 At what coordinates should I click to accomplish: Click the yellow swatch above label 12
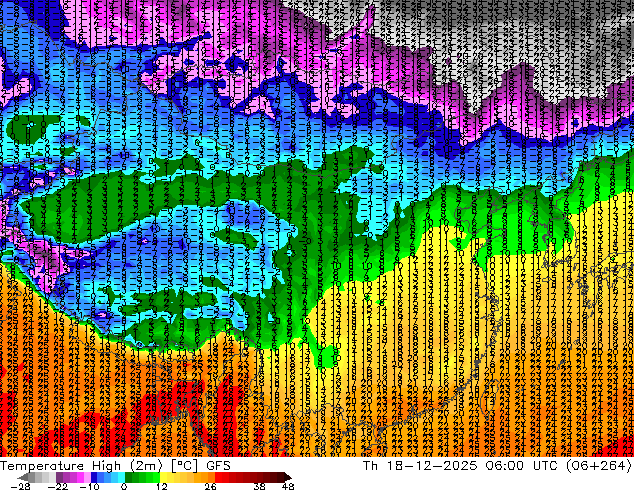point(163,477)
